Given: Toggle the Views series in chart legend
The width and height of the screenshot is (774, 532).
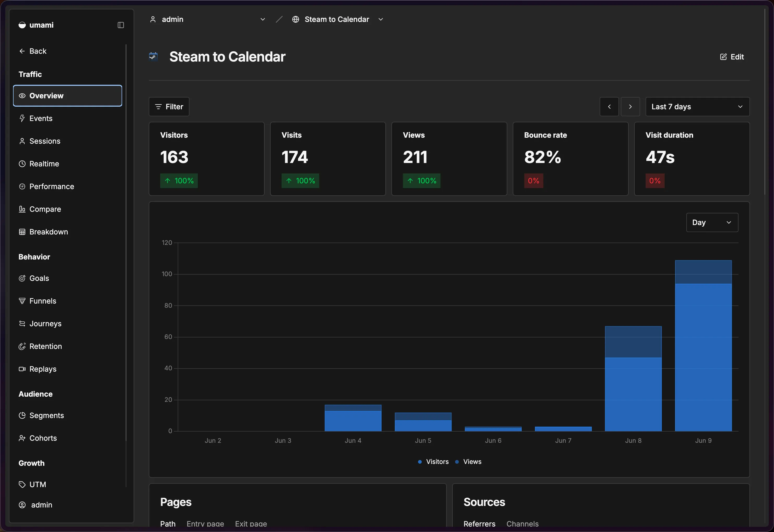Looking at the screenshot, I should click(468, 462).
